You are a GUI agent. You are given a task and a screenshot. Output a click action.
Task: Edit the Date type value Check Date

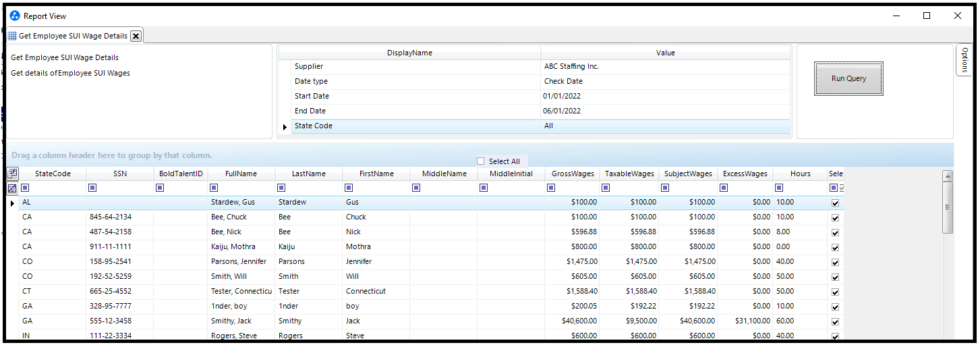(665, 82)
